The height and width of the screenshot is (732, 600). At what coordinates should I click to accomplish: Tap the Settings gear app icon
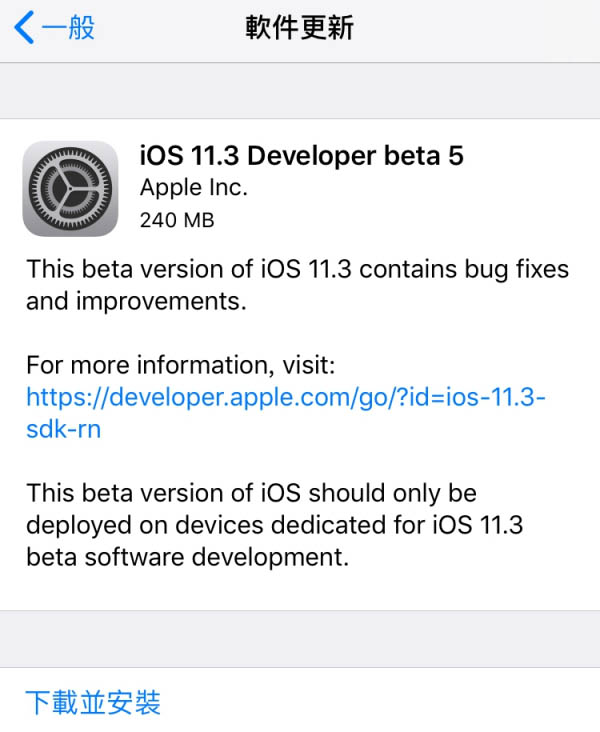coord(70,187)
